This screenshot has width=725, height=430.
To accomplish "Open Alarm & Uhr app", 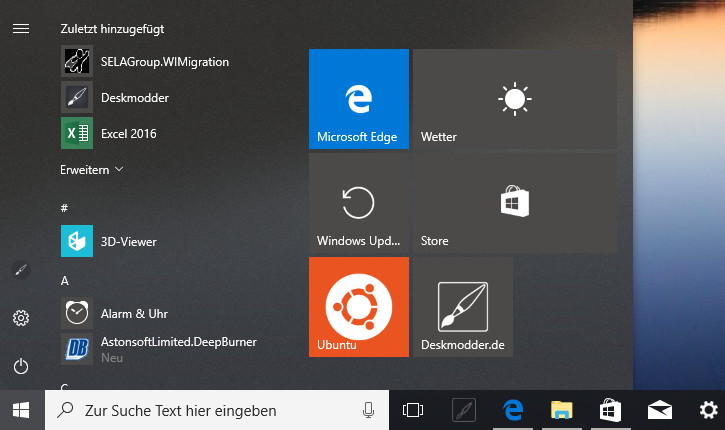I will point(115,313).
